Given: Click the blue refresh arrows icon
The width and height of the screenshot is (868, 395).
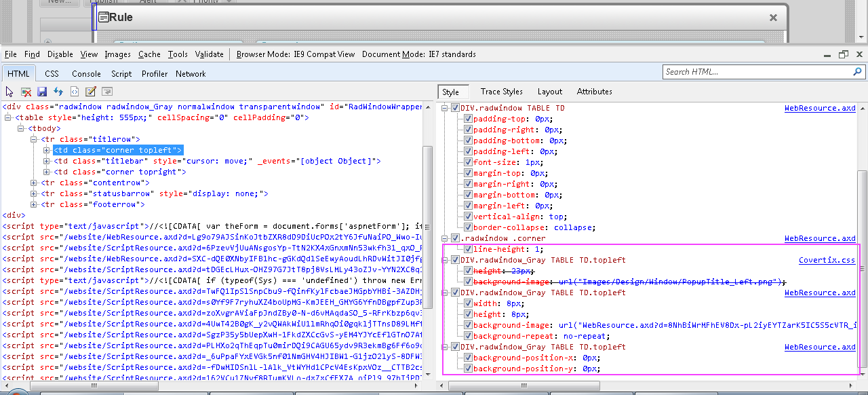Looking at the screenshot, I should coord(58,92).
